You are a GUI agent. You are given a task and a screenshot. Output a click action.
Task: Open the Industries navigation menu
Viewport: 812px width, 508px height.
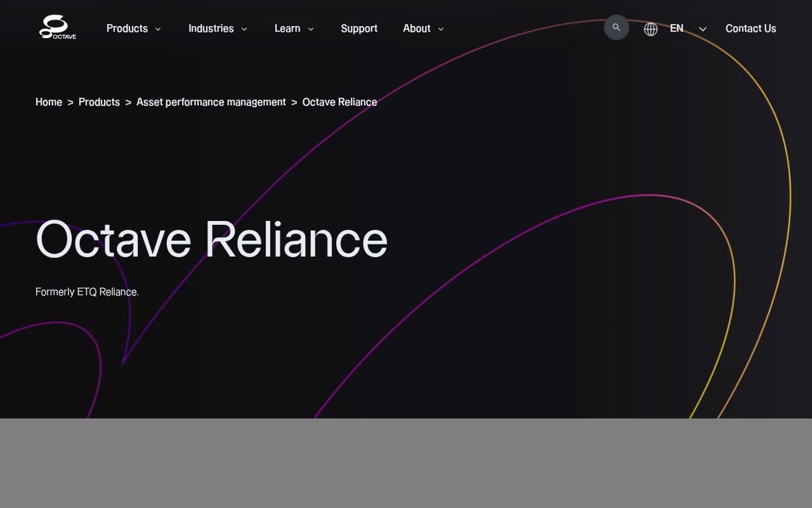pos(211,29)
